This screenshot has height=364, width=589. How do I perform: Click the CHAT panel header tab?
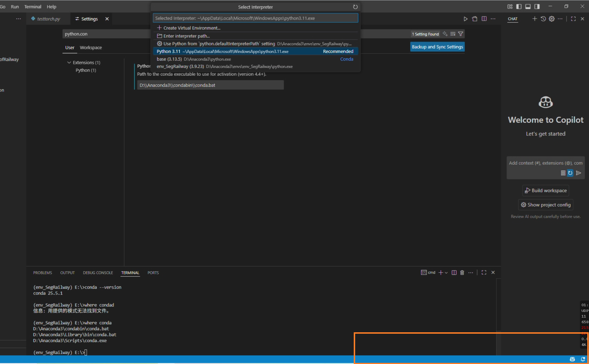512,19
